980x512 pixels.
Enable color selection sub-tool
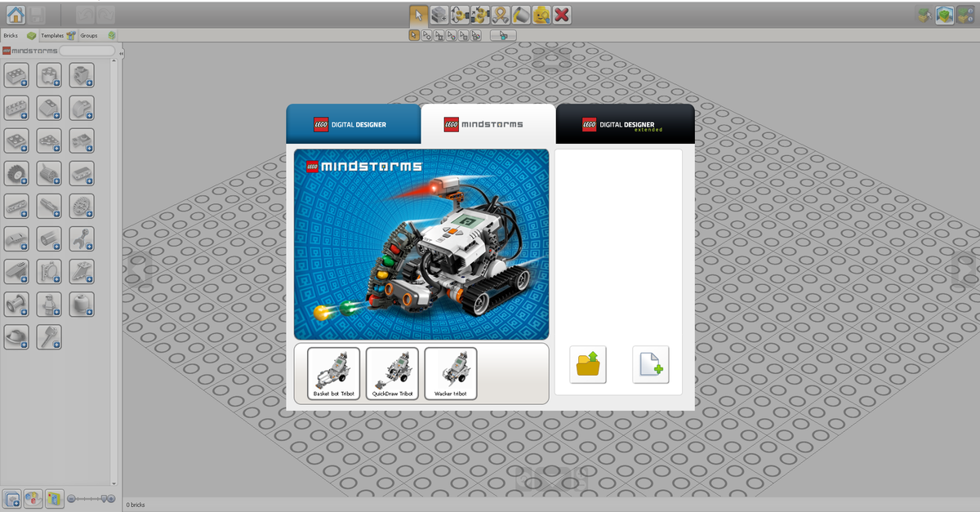point(452,35)
